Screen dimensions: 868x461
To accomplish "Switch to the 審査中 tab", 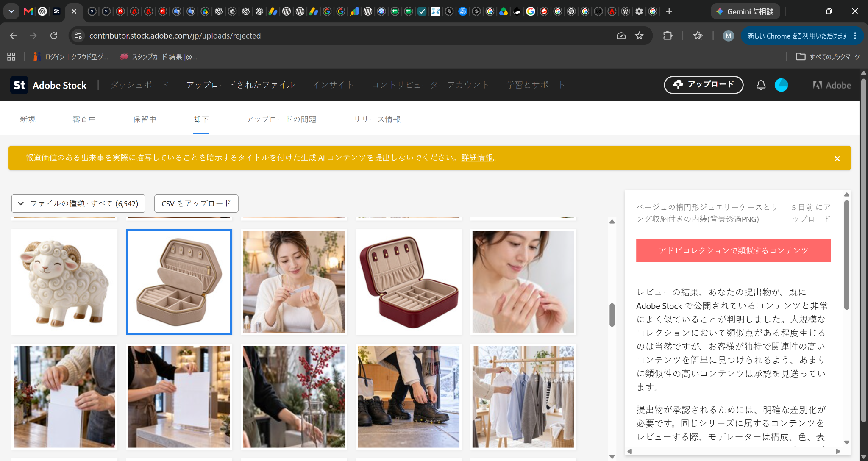I will [x=84, y=119].
